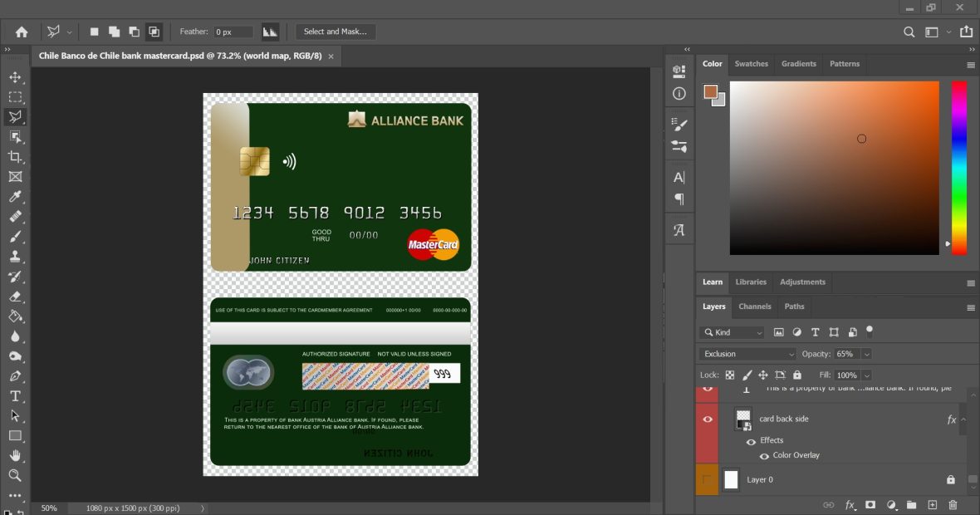Click the Share document icon
This screenshot has height=515, width=980.
pyautogui.click(x=966, y=32)
